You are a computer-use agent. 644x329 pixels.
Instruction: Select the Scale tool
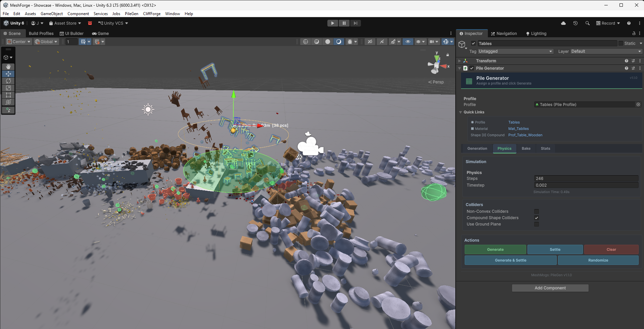coord(8,88)
